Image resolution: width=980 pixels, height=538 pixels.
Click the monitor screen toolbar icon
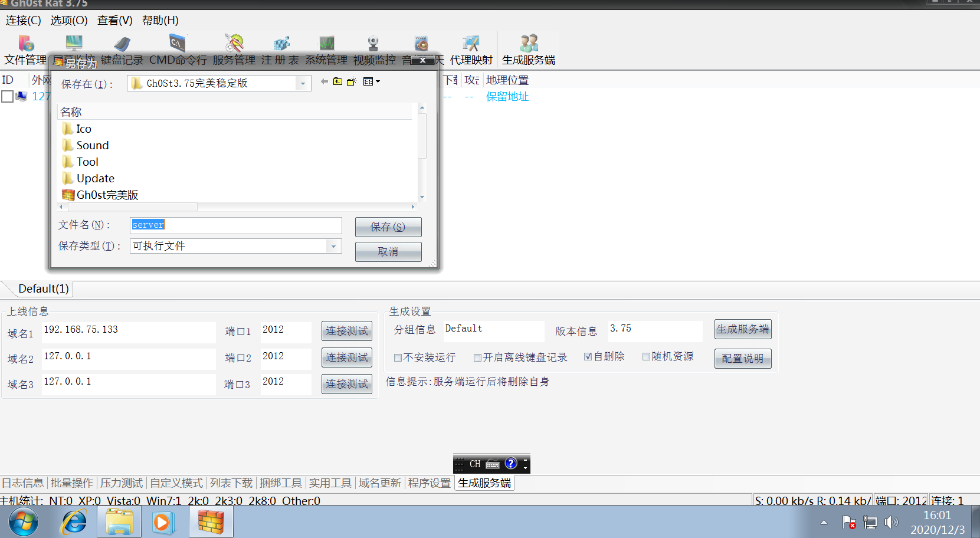[x=74, y=43]
